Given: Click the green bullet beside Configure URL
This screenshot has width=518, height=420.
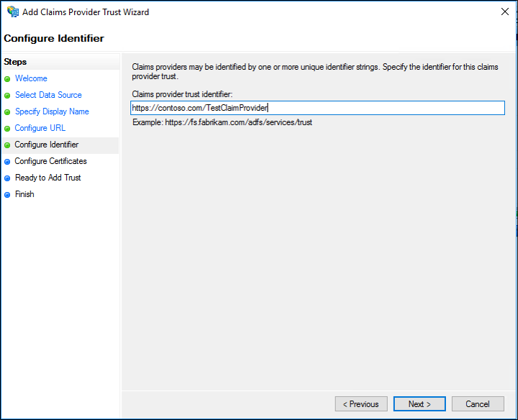Looking at the screenshot, I should coord(7,129).
